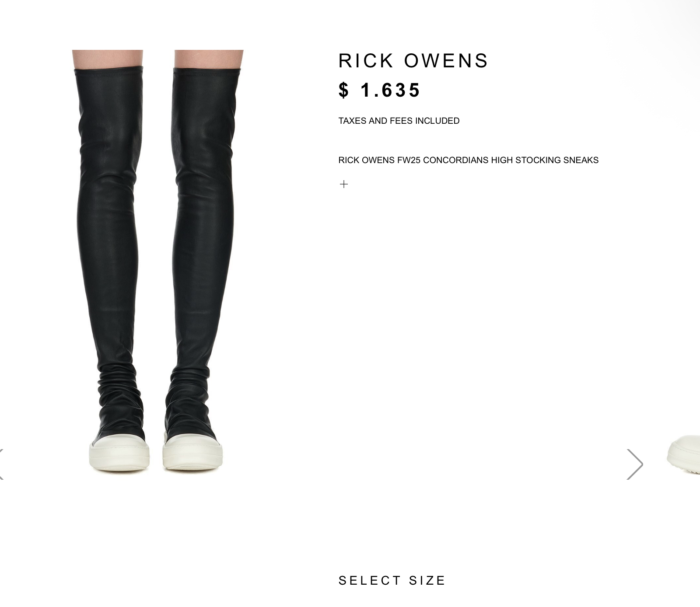
Task: Open the RICK OWENS brand heading
Action: tap(413, 61)
